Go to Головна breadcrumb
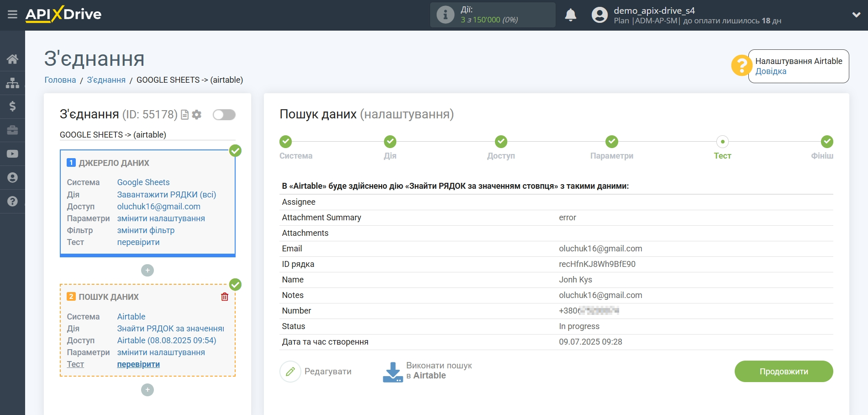 [x=60, y=80]
